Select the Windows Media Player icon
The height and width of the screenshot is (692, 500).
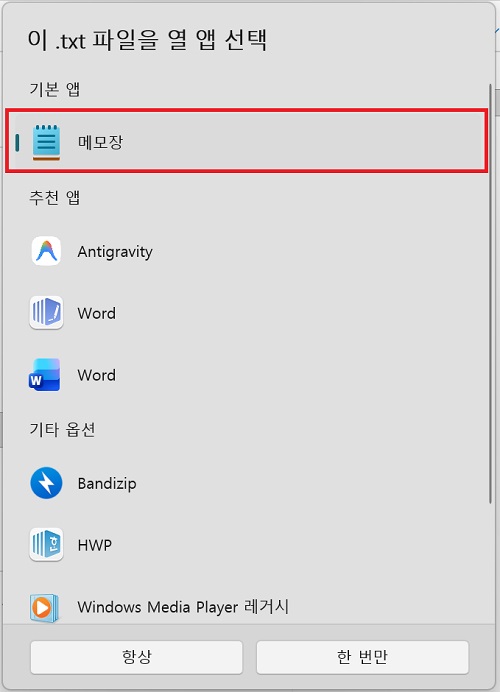[x=45, y=608]
